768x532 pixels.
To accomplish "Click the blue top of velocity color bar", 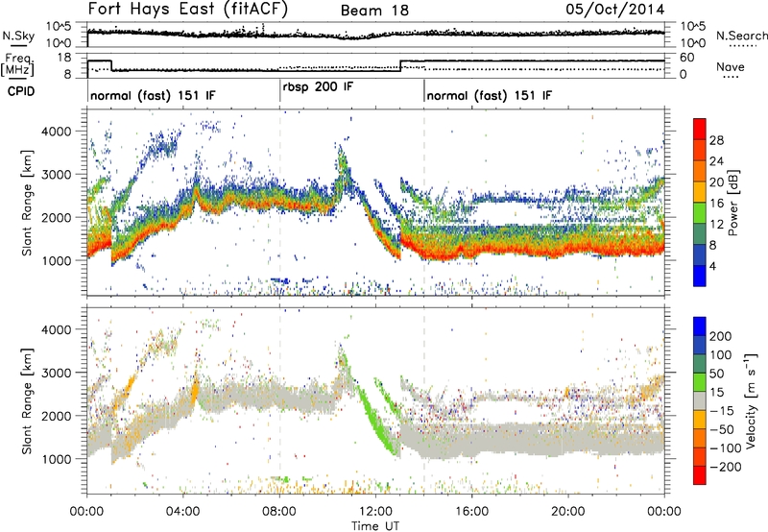I will pyautogui.click(x=699, y=326).
